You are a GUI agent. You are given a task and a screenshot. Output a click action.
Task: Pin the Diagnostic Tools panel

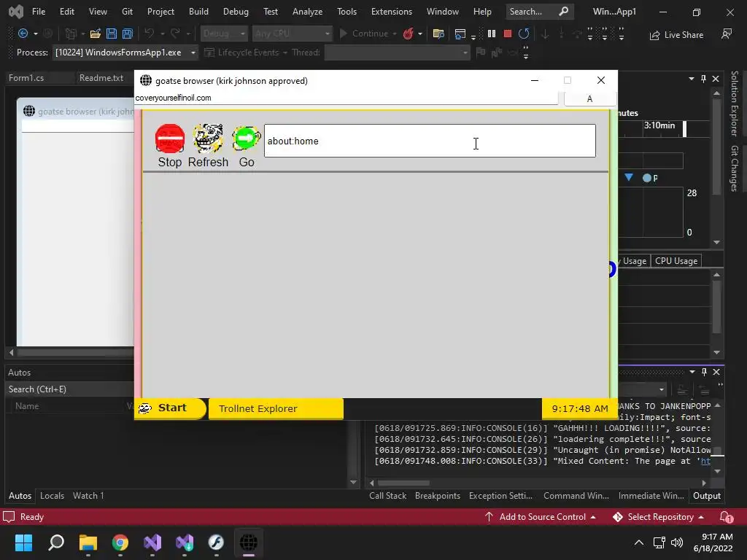[x=704, y=79]
